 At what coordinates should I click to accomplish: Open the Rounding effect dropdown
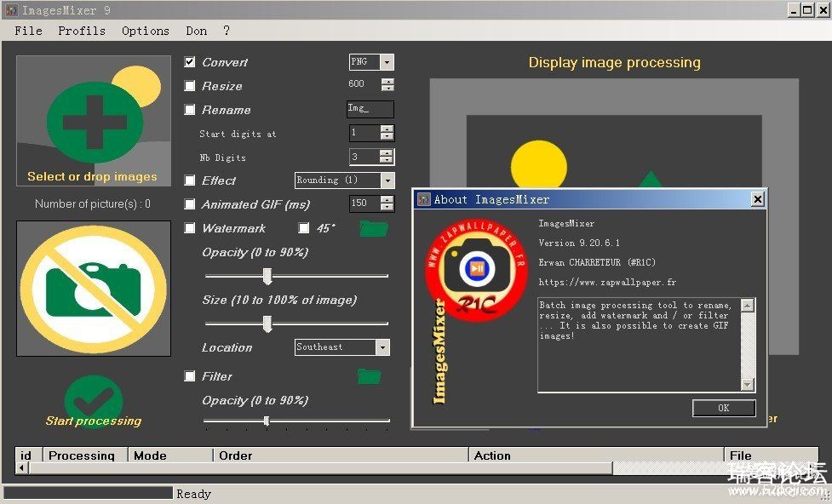(x=387, y=180)
